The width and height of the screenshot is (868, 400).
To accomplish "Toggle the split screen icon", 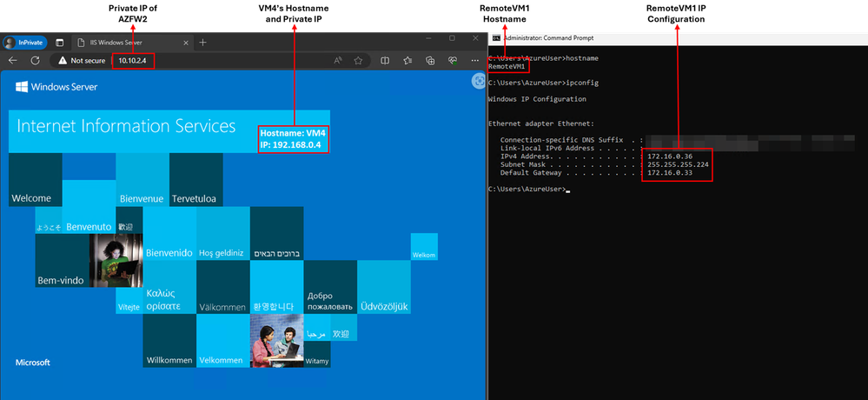I will pyautogui.click(x=386, y=60).
